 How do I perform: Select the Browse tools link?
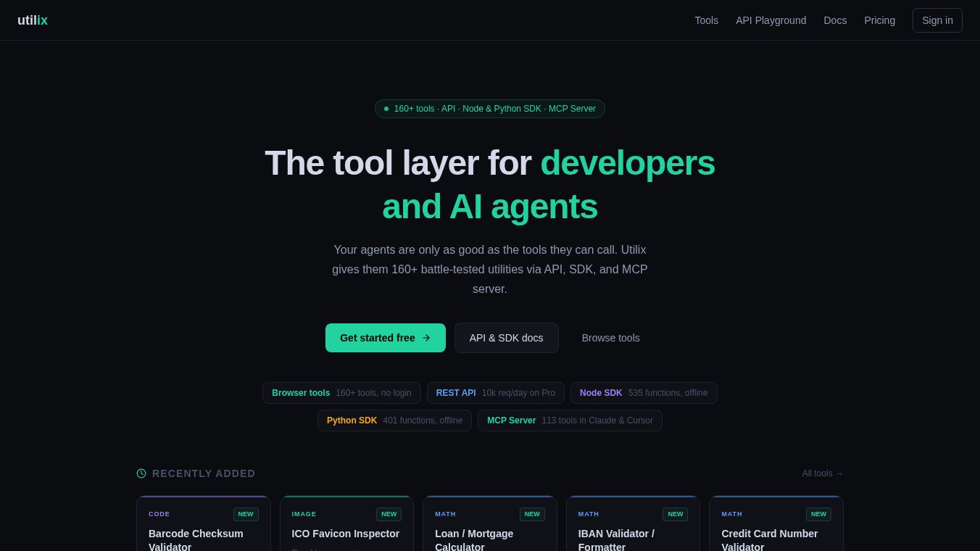coord(611,338)
